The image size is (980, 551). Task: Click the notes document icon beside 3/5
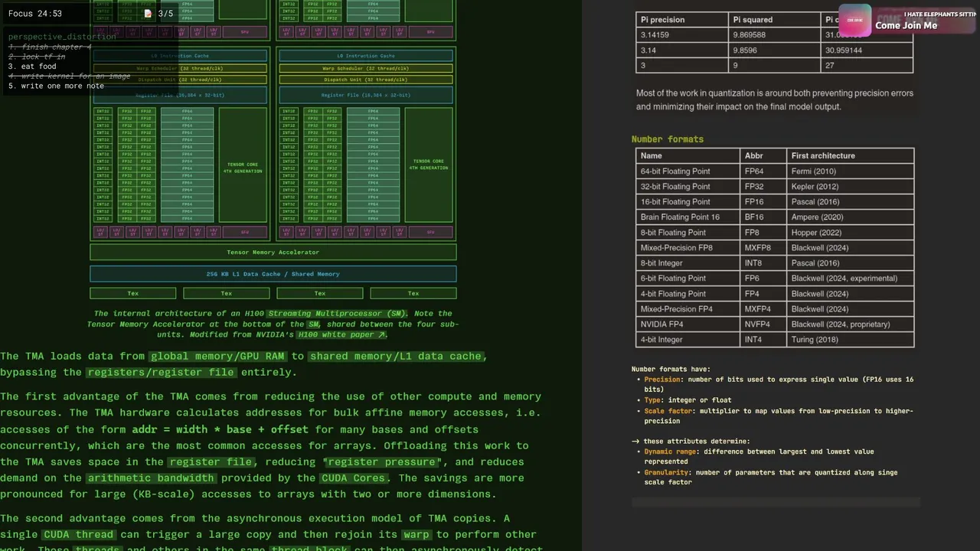[148, 14]
